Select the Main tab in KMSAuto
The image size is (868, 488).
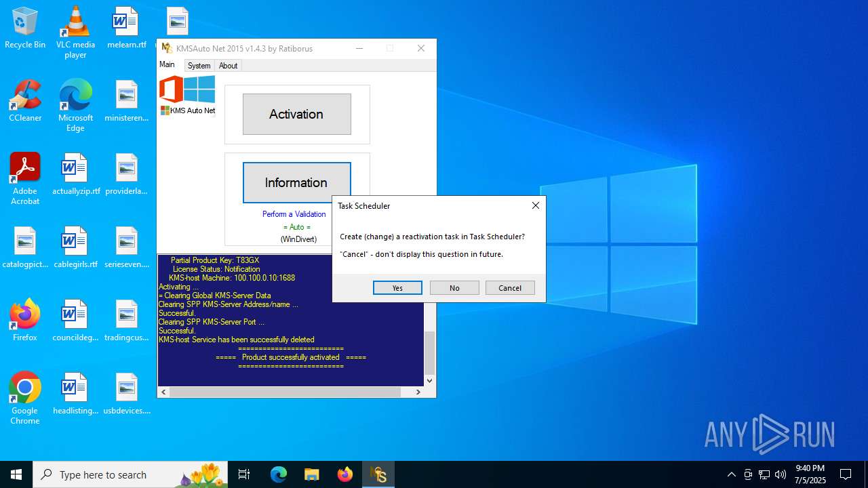click(167, 65)
